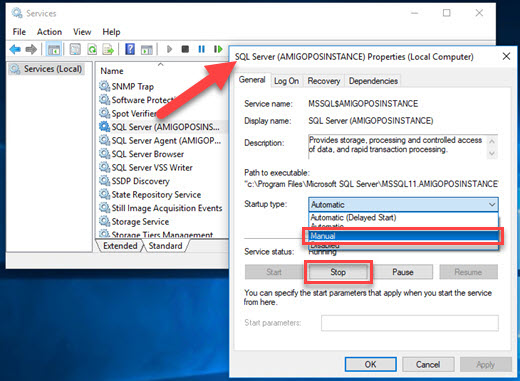Click the Pause service button
This screenshot has width=520, height=381.
pyautogui.click(x=403, y=272)
